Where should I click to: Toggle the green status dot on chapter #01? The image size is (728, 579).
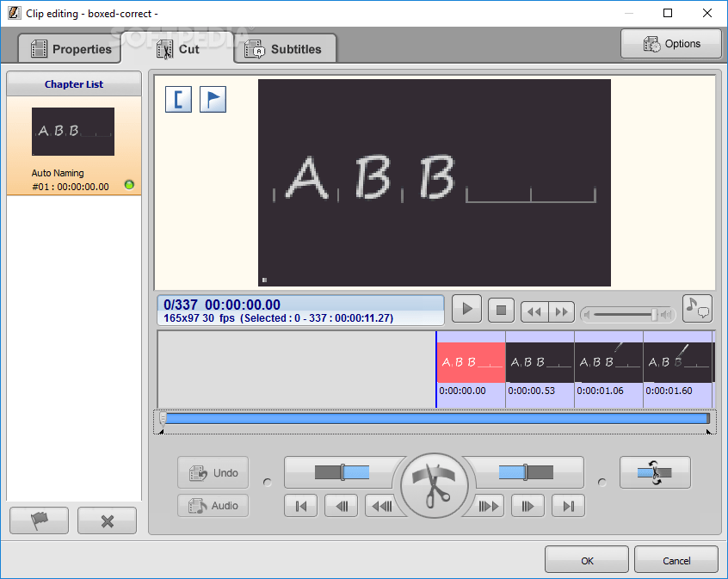coord(130,184)
